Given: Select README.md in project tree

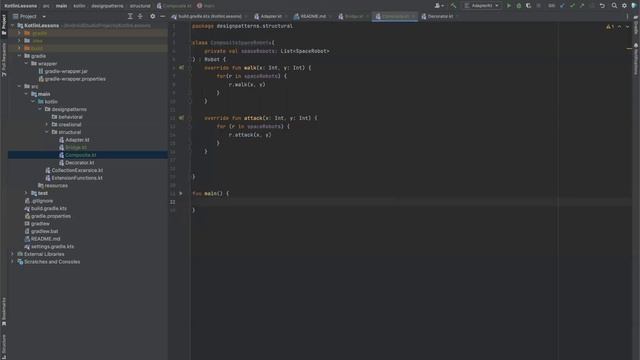Looking at the screenshot, I should coord(45,239).
